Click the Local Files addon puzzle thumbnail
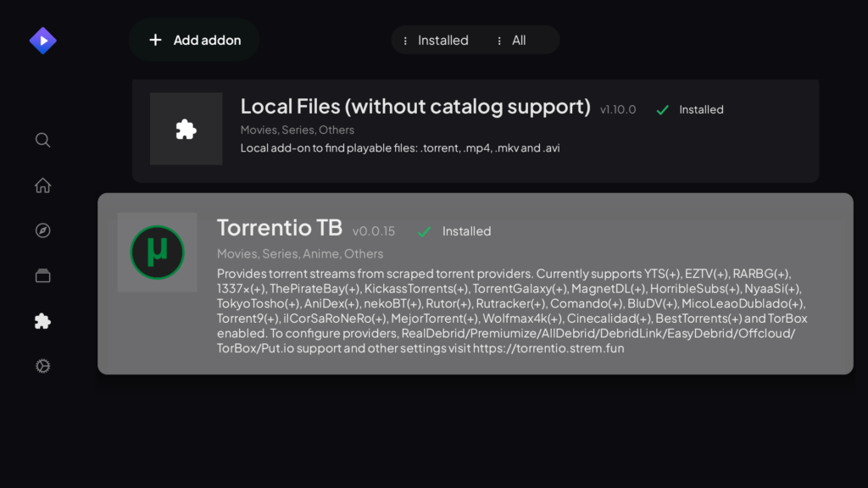This screenshot has height=488, width=868. click(x=186, y=129)
